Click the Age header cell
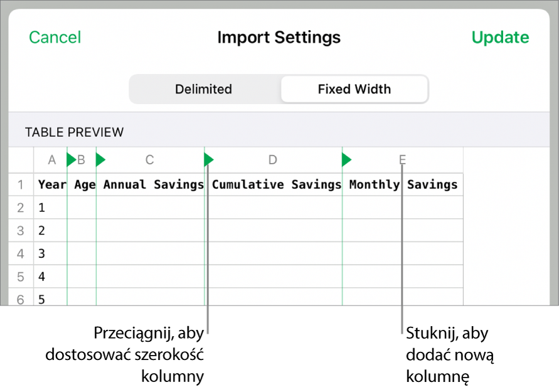Image resolution: width=559 pixels, height=392 pixels. pyautogui.click(x=84, y=185)
